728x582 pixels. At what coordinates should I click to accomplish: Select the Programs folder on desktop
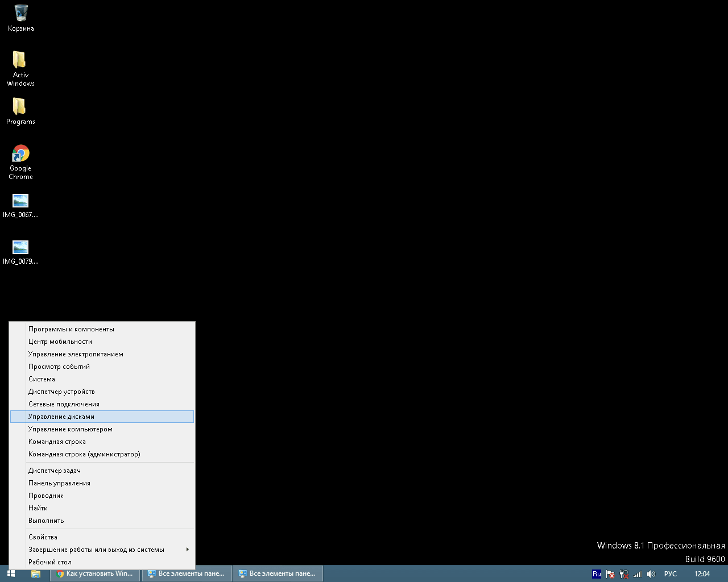pyautogui.click(x=20, y=111)
